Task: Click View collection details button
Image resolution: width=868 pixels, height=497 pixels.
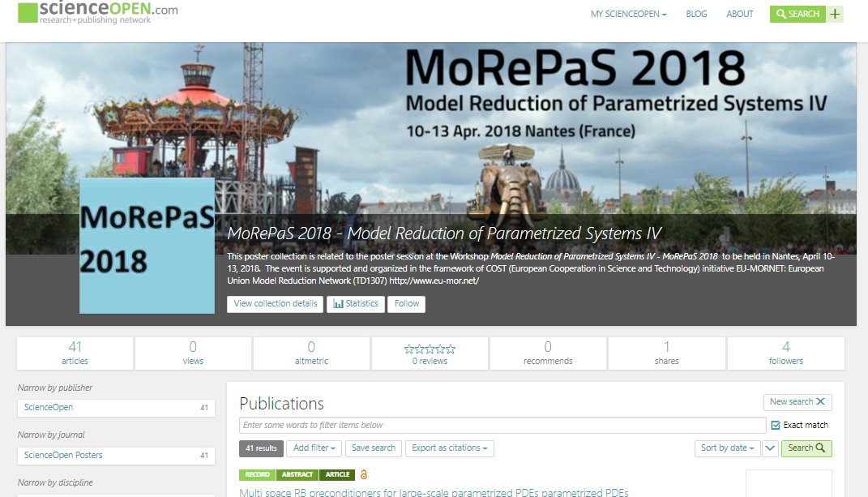Action: (275, 303)
